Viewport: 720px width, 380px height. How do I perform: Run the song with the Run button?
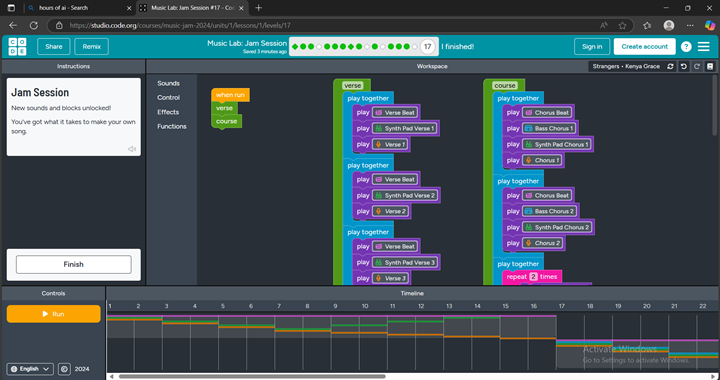[x=54, y=314]
